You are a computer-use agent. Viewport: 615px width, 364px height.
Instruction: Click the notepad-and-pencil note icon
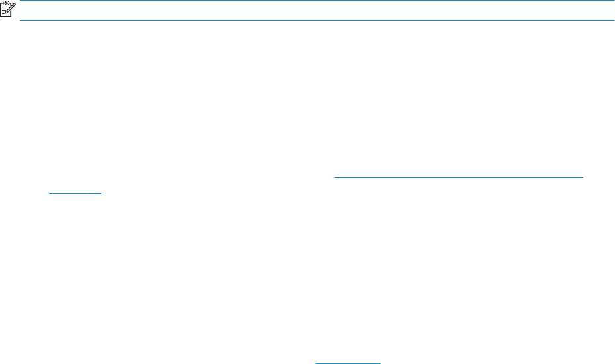coord(8,9)
